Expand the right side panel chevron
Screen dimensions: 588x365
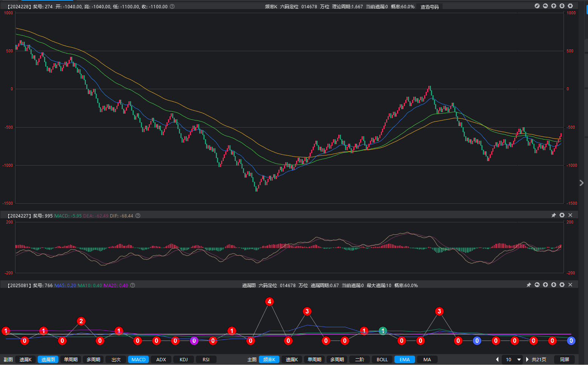point(581,183)
